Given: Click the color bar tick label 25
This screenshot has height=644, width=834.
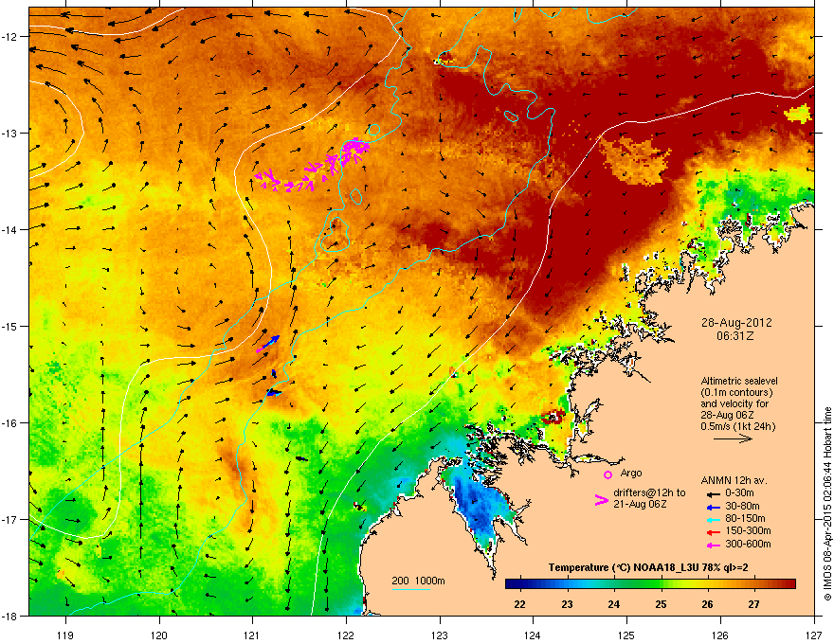Looking at the screenshot, I should click(661, 604).
